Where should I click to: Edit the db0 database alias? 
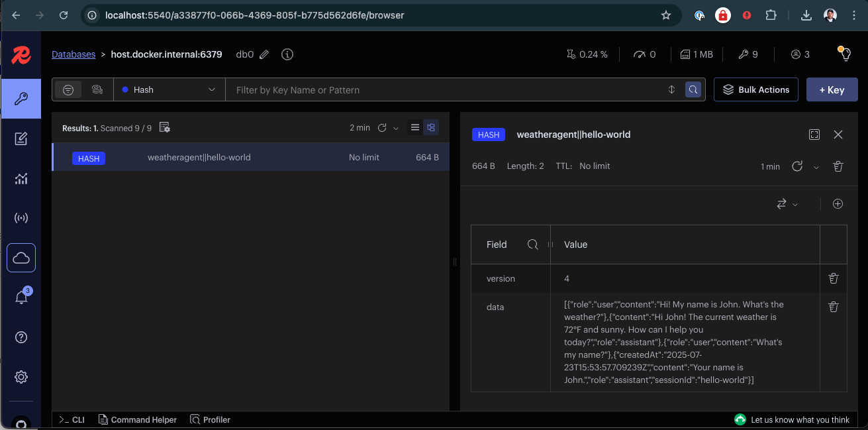(x=264, y=54)
